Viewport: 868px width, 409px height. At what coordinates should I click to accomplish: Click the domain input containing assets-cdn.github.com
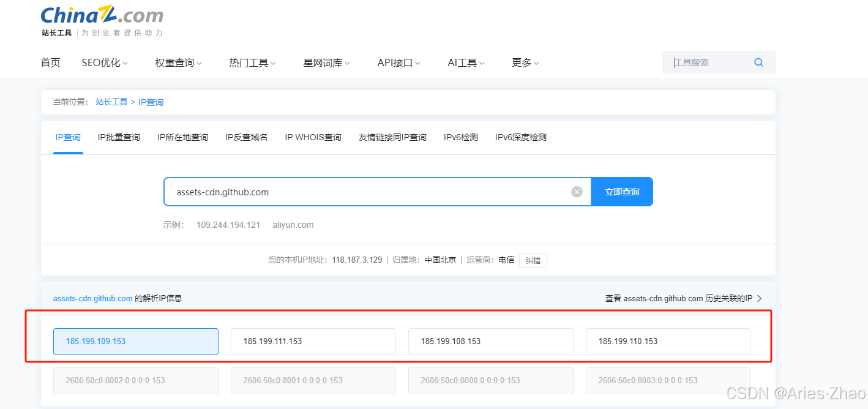pos(377,192)
